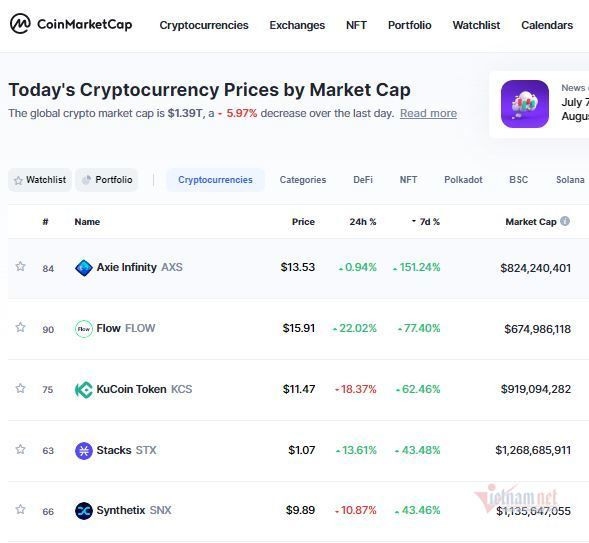Toggle watchlist star for Synthetix
The height and width of the screenshot is (543, 589).
(20, 509)
